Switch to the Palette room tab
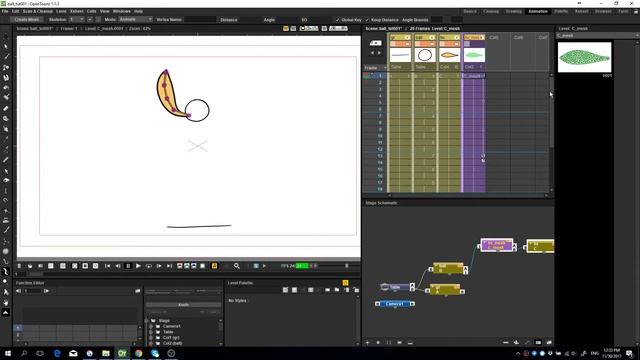Screen dimensions: 640x360 [561, 11]
